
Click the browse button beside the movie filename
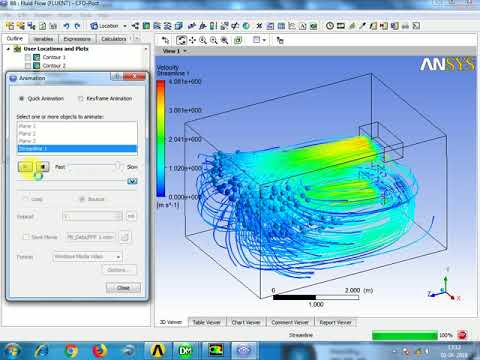click(125, 237)
